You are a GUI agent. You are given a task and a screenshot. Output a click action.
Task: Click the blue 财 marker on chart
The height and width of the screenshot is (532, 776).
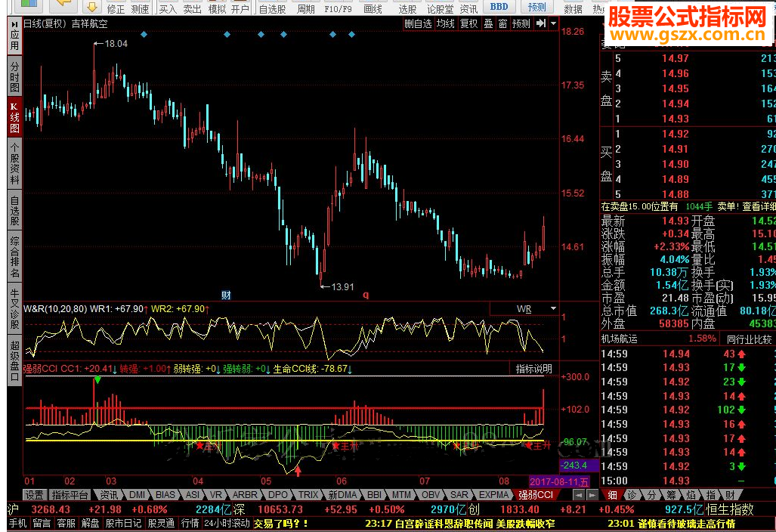pyautogui.click(x=226, y=294)
